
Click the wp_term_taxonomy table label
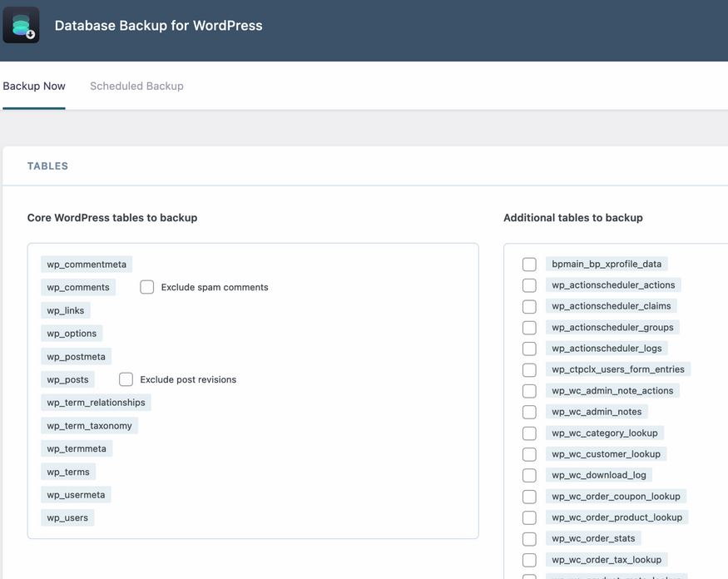pos(89,426)
